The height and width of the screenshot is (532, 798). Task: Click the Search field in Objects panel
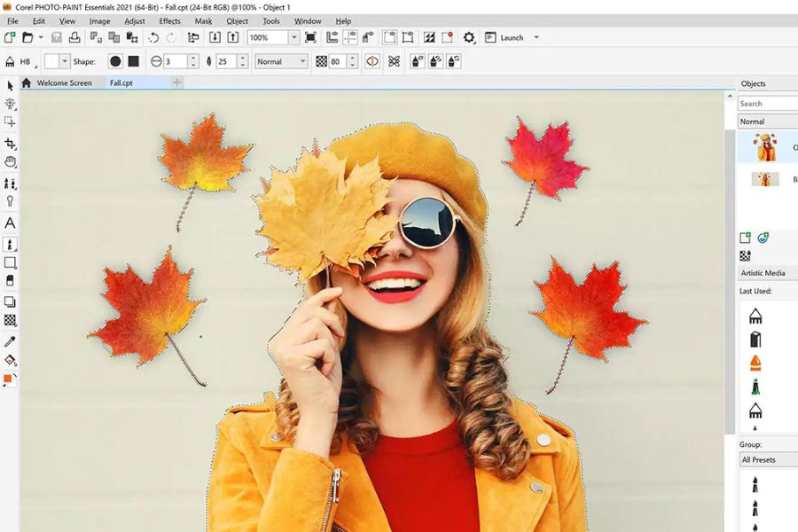pyautogui.click(x=768, y=104)
